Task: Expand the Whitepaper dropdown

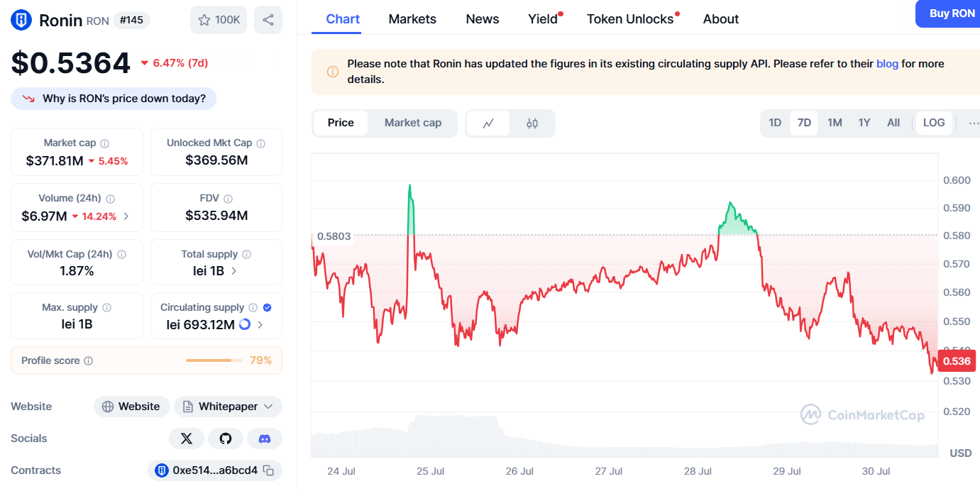Action: tap(268, 407)
